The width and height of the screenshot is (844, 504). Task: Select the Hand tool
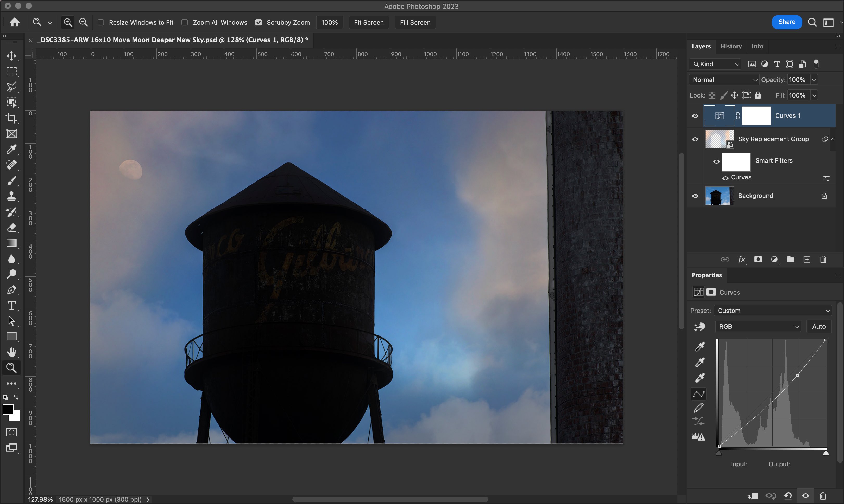point(11,352)
